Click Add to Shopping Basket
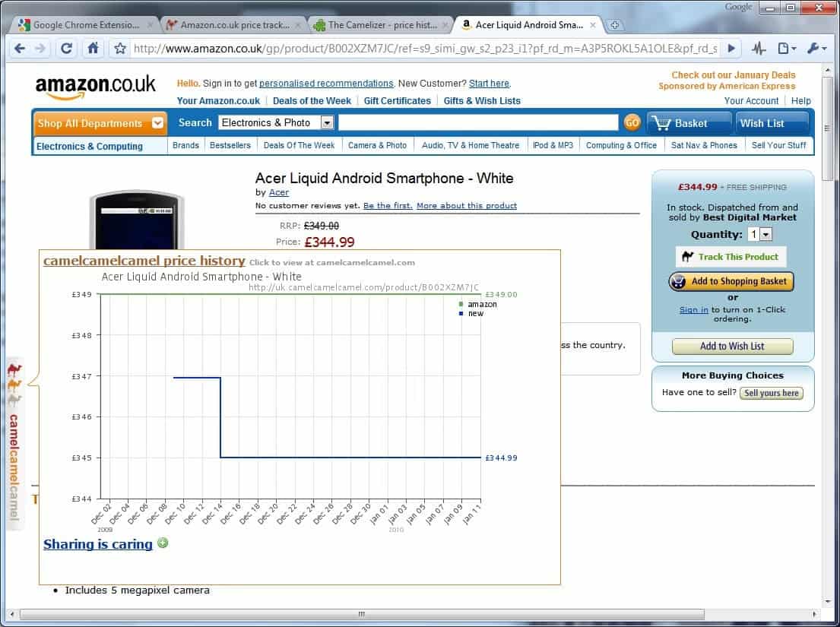840x627 pixels. tap(731, 281)
